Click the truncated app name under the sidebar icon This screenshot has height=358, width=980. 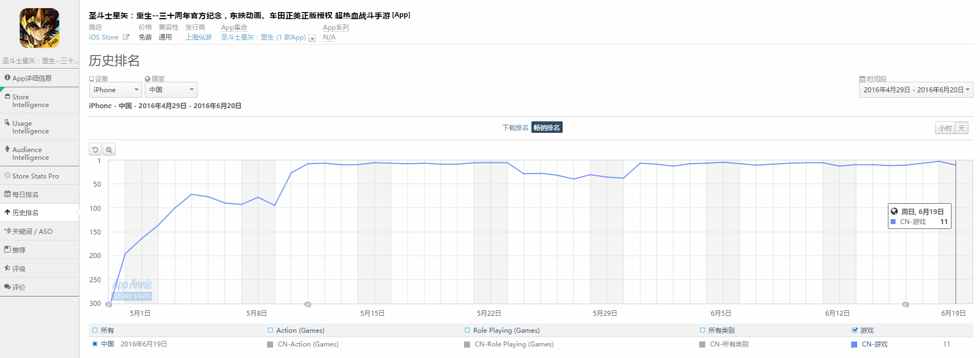point(40,61)
